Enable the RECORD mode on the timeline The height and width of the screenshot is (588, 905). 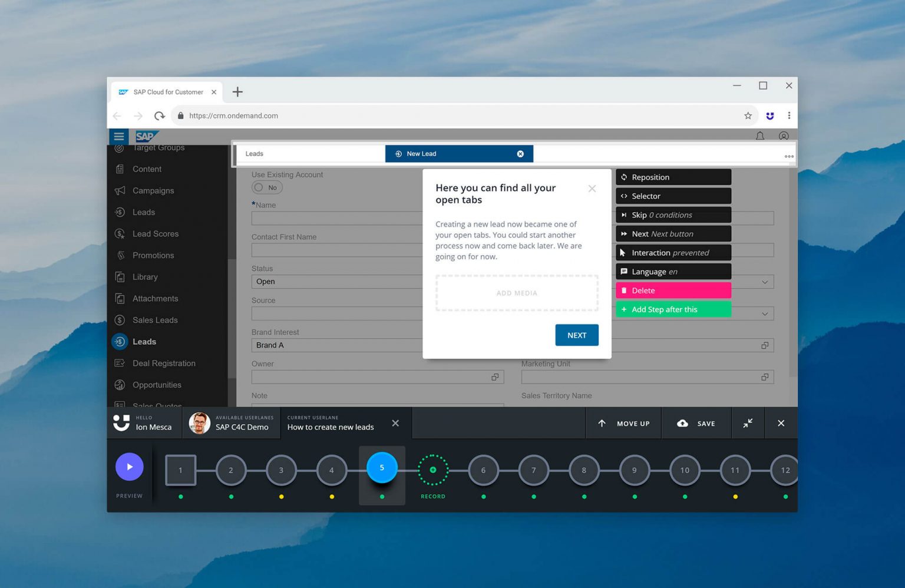coord(433,470)
